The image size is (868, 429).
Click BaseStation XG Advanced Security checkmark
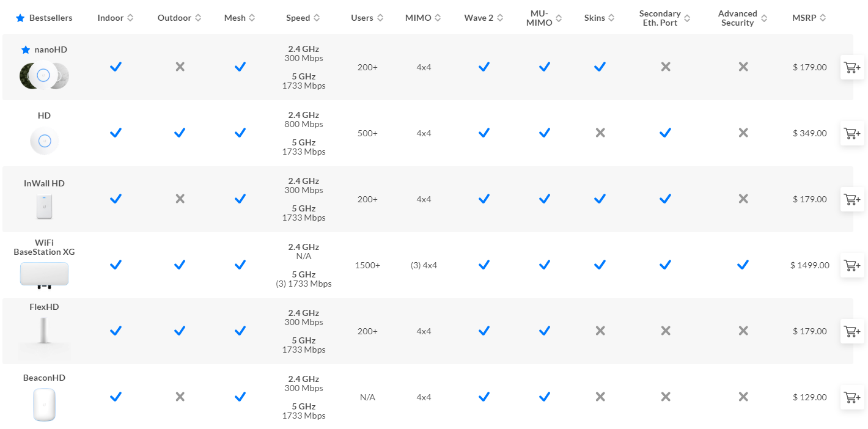coord(743,265)
